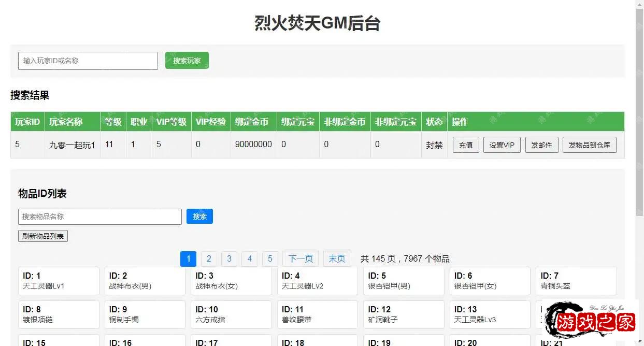
Task: Click the 发邮件 send mail button
Action: 541,145
